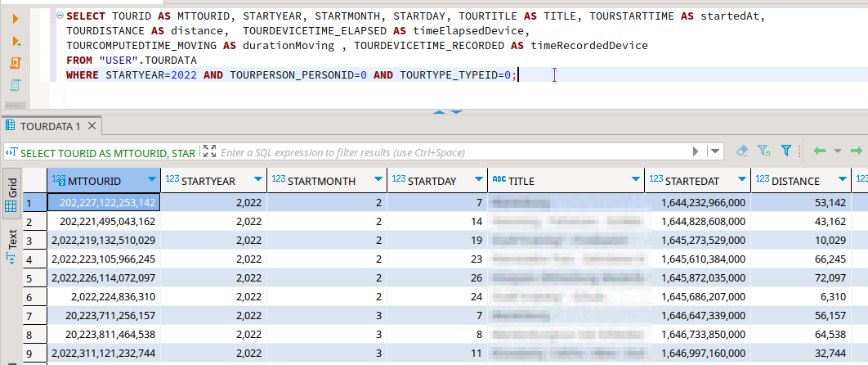868x365 pixels.
Task: Click the grid icon beside TOURDATA 1 tab
Action: (x=10, y=126)
